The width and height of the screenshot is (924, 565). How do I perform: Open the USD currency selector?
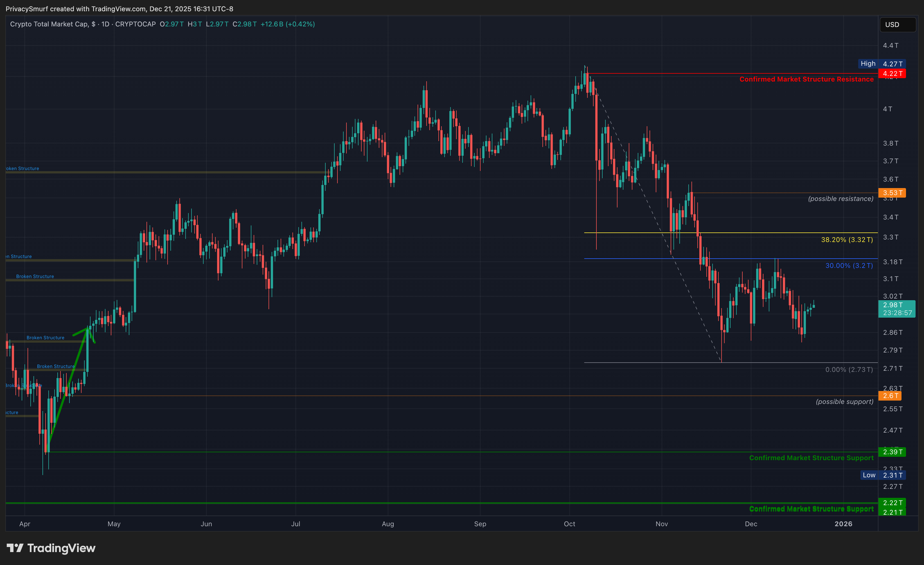click(x=897, y=25)
